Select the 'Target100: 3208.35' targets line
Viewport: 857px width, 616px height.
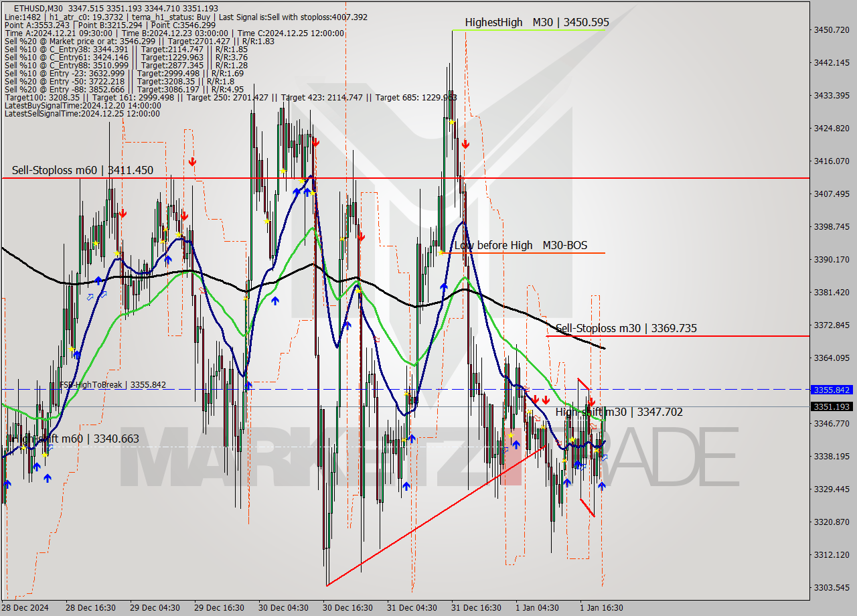click(x=230, y=97)
